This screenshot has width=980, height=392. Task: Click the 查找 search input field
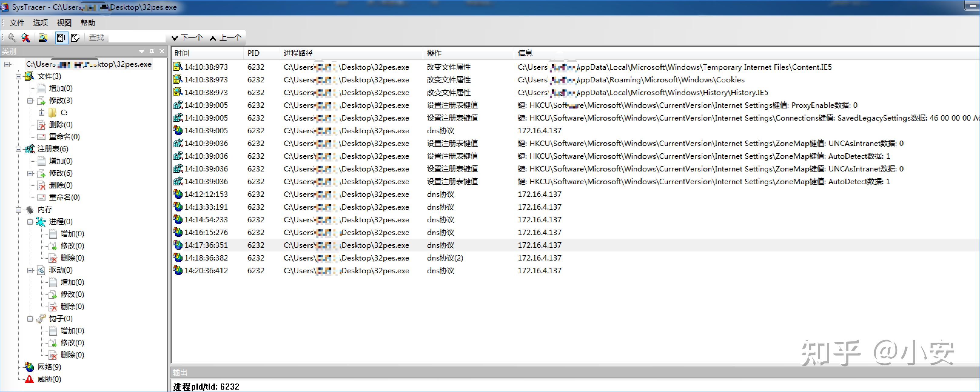click(137, 38)
